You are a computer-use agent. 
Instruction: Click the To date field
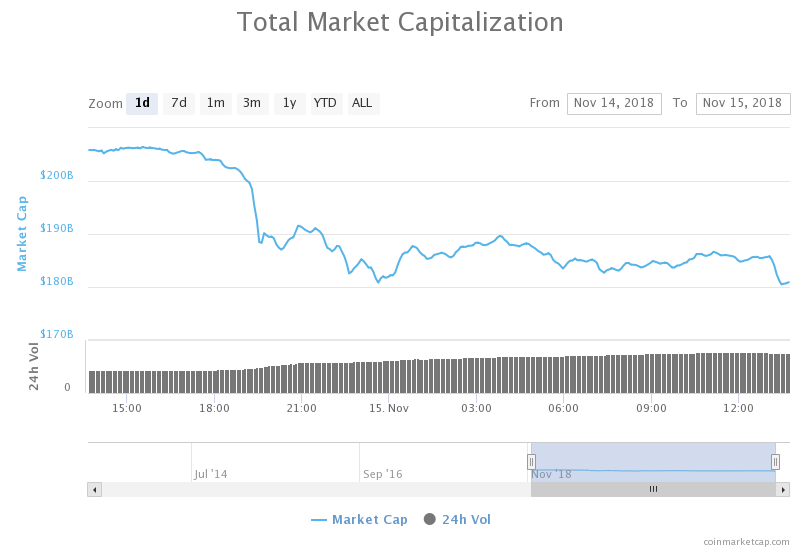coord(742,103)
